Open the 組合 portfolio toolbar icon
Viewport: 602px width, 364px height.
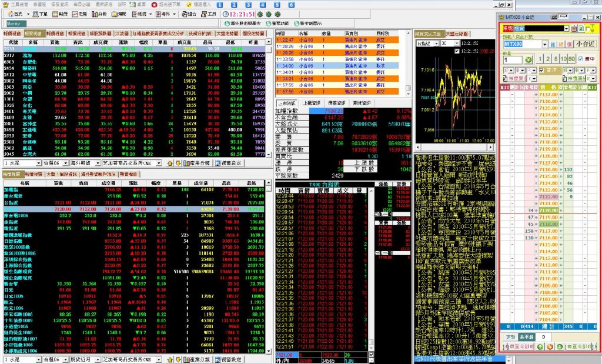click(x=189, y=14)
